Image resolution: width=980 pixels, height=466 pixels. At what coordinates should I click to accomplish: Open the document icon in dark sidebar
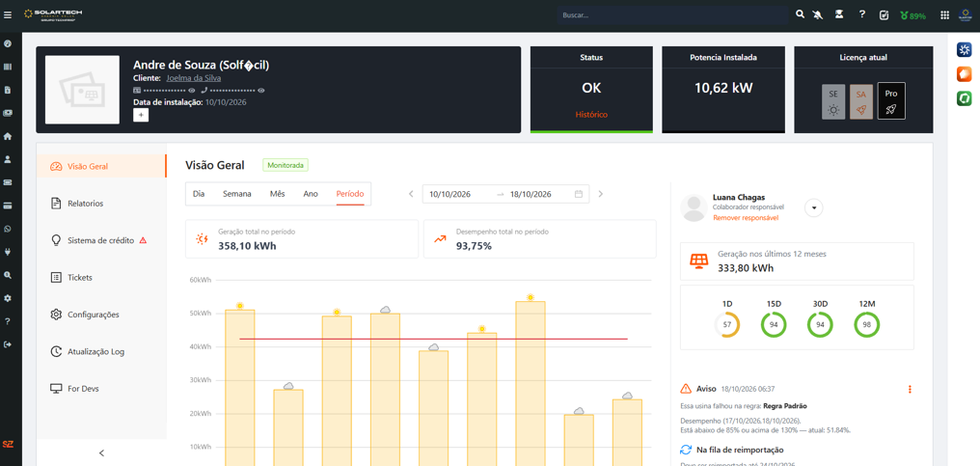coord(8,90)
